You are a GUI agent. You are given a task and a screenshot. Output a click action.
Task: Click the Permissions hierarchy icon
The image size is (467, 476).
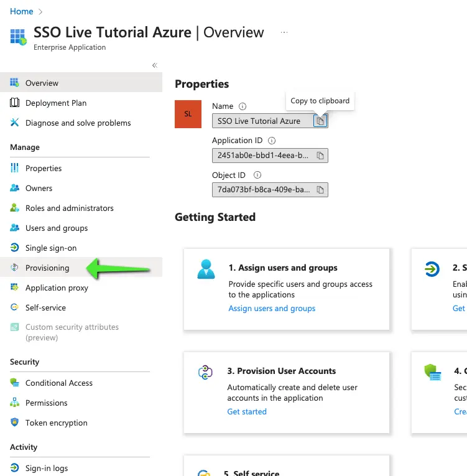point(14,402)
